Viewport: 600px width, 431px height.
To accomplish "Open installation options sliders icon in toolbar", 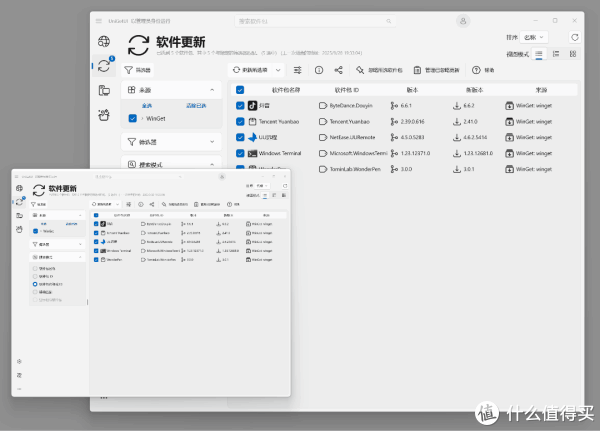I will pos(298,70).
